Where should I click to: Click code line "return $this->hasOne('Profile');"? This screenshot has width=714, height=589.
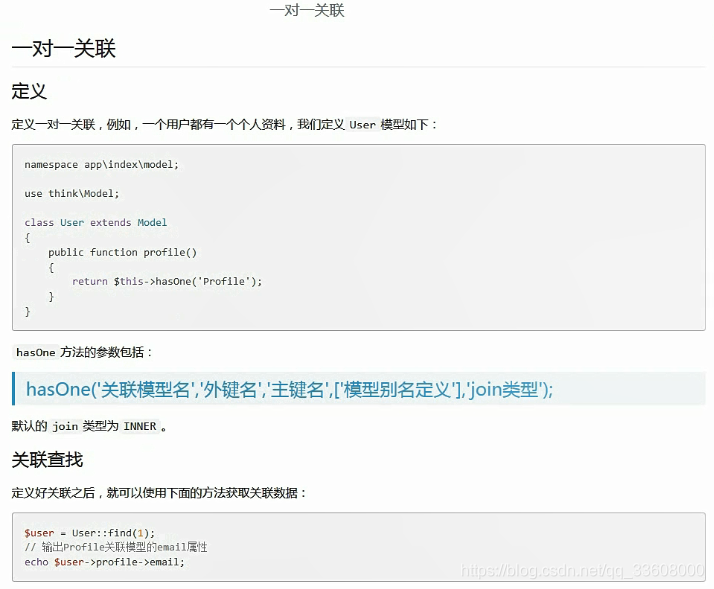[167, 282]
